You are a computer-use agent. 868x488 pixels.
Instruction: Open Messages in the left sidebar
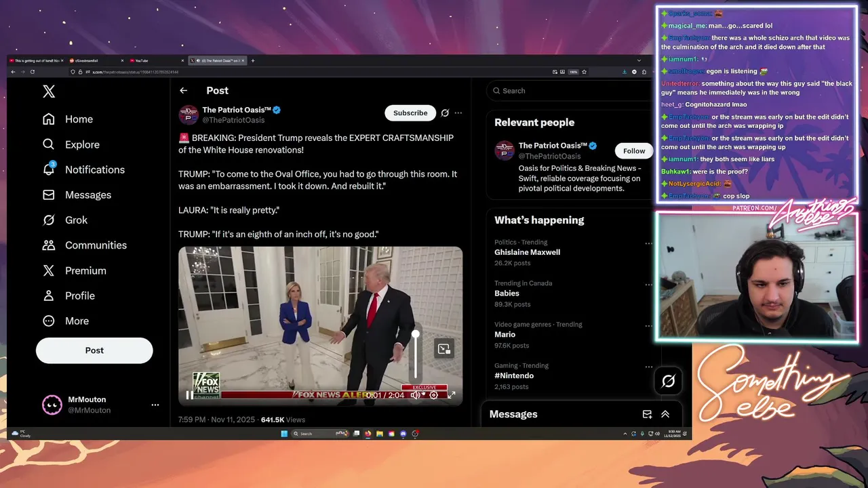point(77,195)
